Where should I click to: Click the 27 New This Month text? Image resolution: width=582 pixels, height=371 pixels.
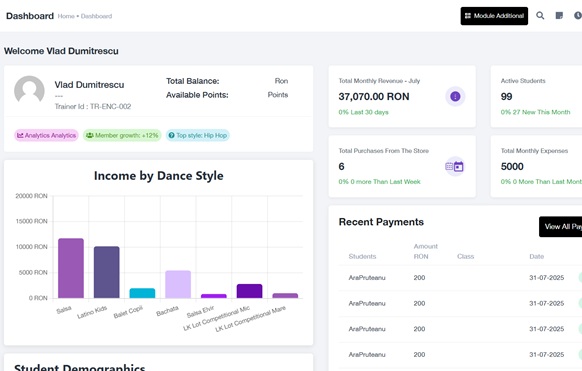(541, 112)
